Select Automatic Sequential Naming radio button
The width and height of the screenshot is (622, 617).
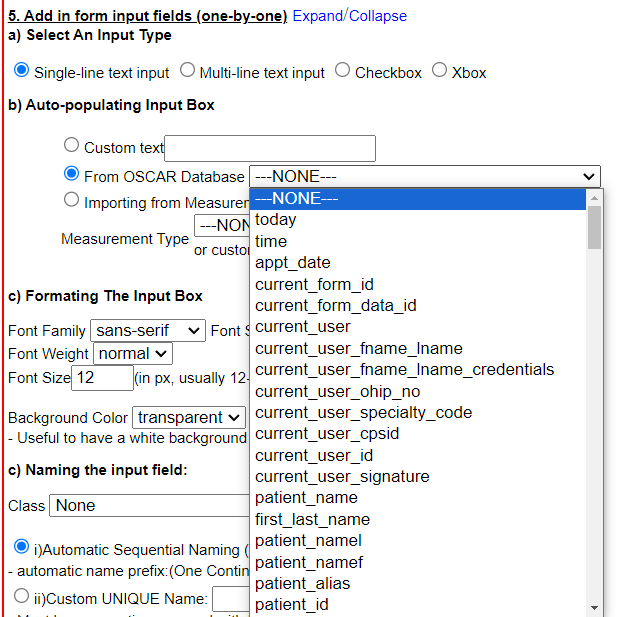pos(22,548)
